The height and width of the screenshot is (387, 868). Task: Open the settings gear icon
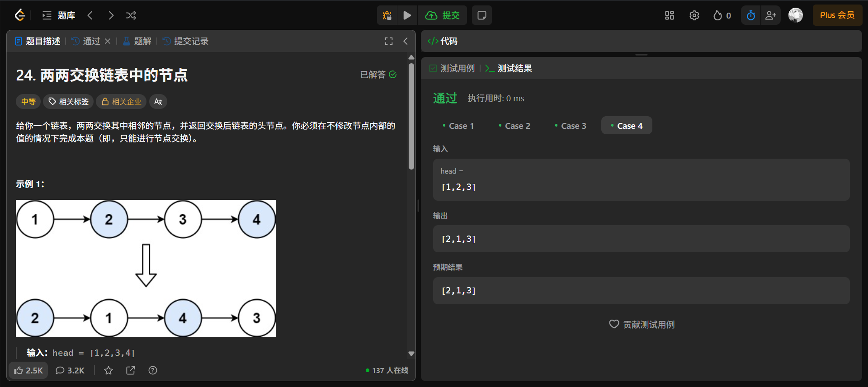tap(694, 15)
